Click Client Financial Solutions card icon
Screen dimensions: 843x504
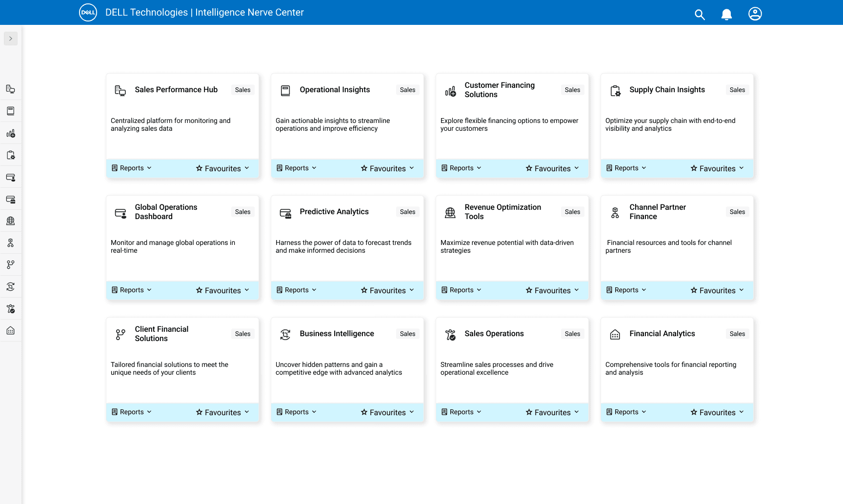(x=120, y=334)
